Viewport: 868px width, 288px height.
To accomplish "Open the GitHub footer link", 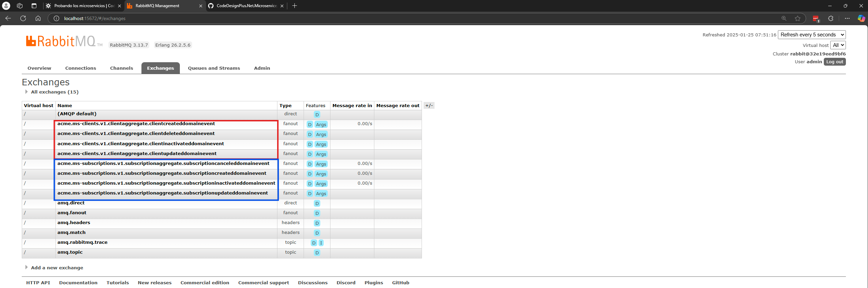I will [401, 283].
